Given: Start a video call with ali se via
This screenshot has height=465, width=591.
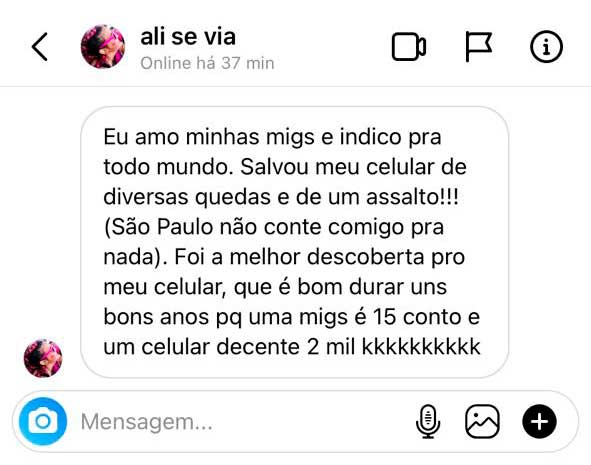Looking at the screenshot, I should 409,47.
